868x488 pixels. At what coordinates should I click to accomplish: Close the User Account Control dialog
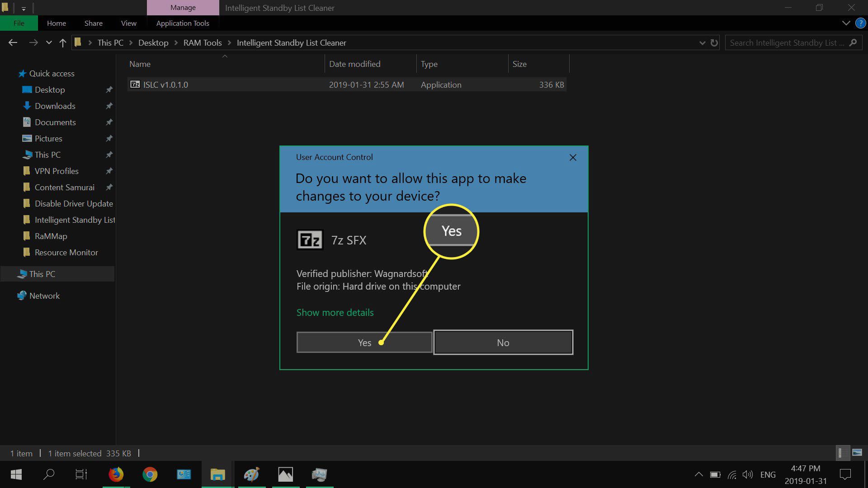(573, 157)
